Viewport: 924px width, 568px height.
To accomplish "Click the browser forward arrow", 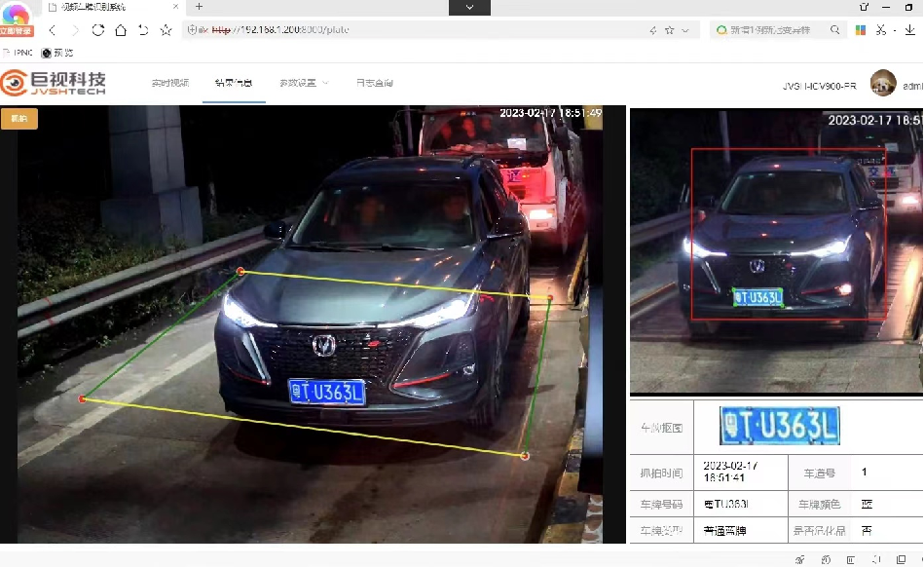I will pos(75,30).
